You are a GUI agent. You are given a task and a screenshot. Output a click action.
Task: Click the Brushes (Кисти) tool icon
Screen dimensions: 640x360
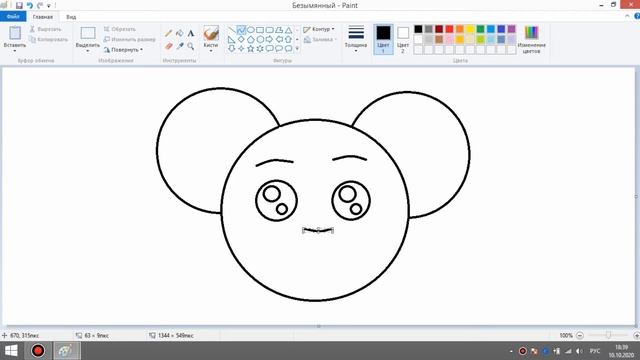211,33
